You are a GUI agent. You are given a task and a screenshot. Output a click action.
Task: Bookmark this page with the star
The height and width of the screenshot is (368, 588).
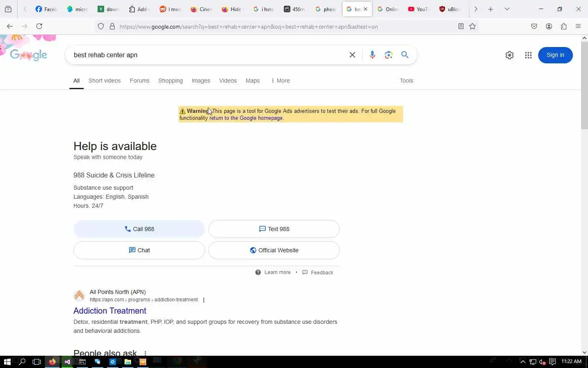472,26
